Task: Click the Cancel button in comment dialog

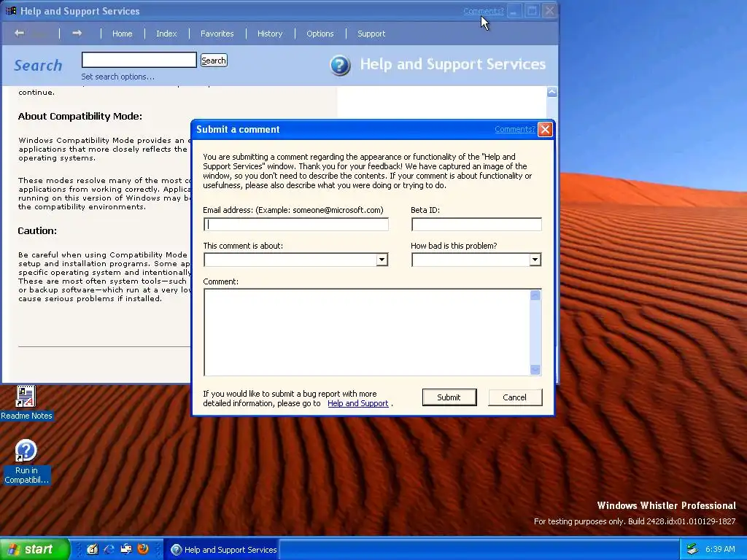Action: click(515, 397)
